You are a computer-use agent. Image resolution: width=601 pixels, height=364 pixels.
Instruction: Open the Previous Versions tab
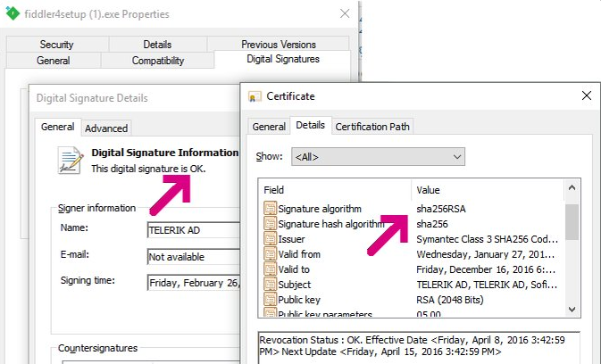[278, 45]
